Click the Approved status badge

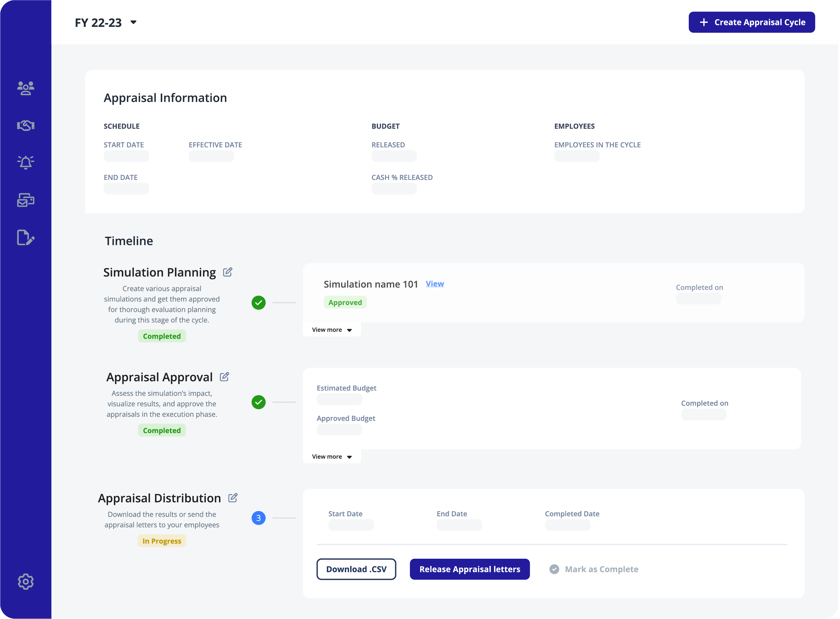(x=345, y=302)
